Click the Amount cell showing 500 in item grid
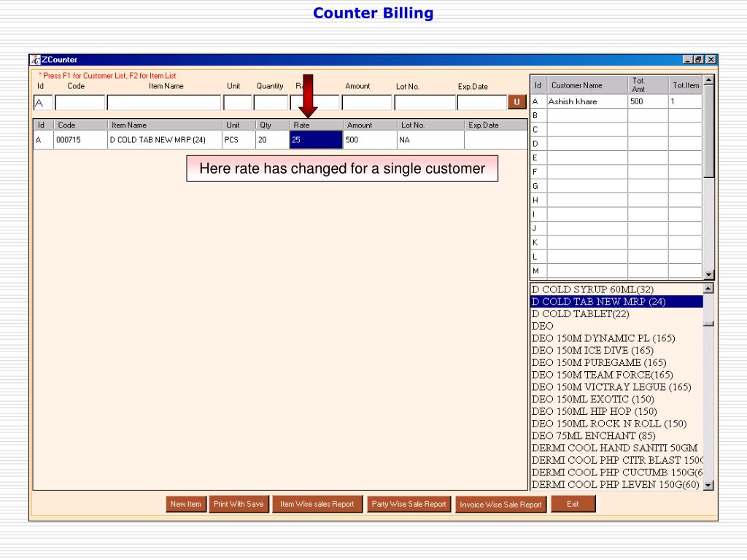This screenshot has width=747, height=560. 370,140
